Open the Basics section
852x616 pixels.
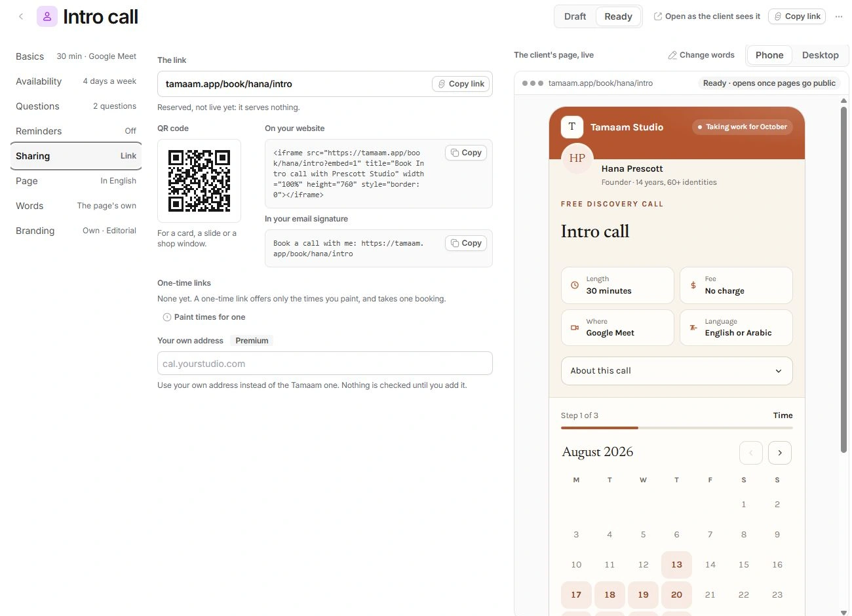coord(76,56)
